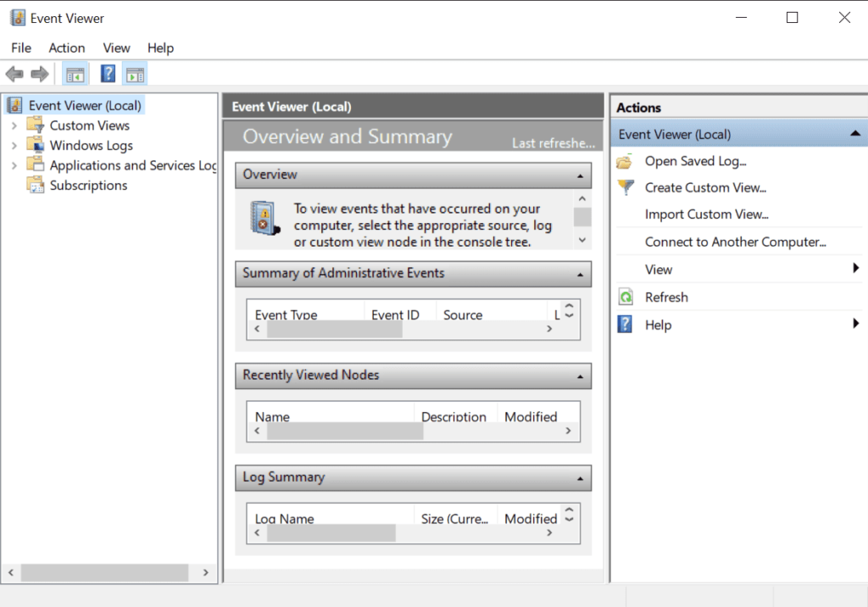868x607 pixels.
Task: Click the Event Viewer title bar icon
Action: 17,18
